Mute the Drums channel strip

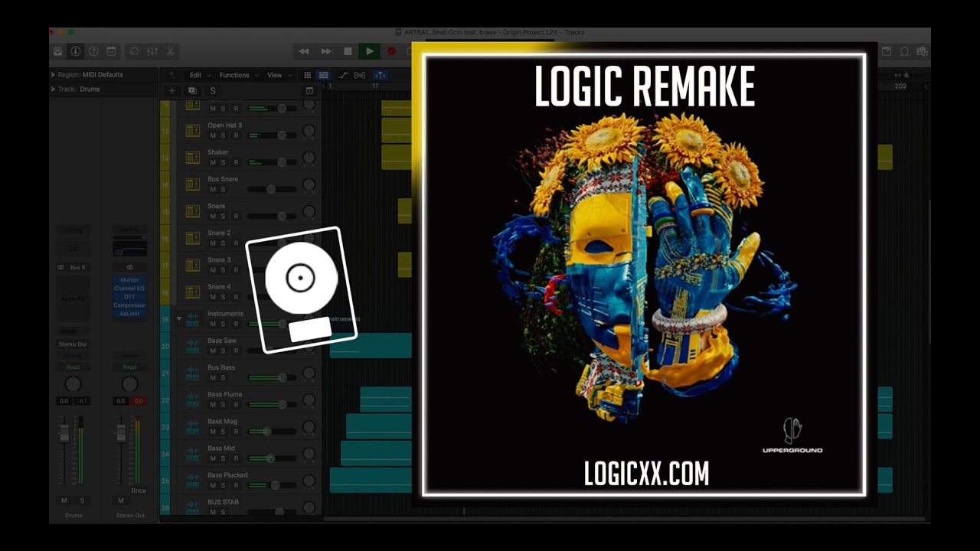coord(64,500)
